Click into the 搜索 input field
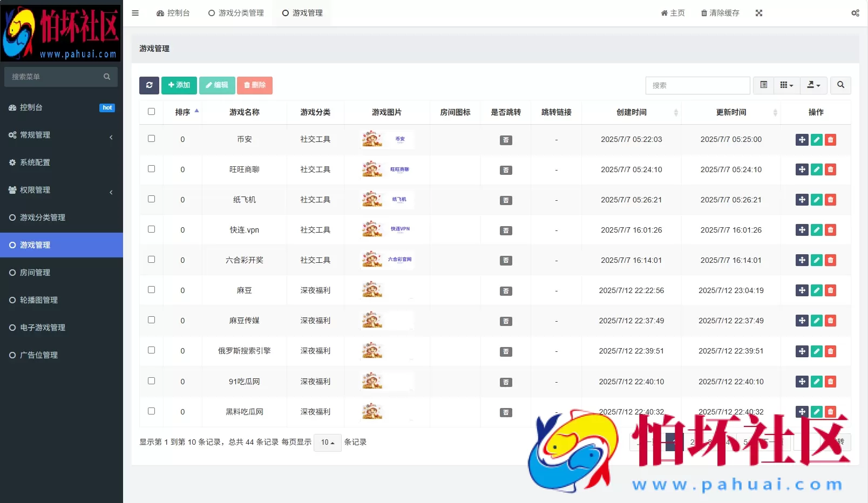The height and width of the screenshot is (503, 868). (x=697, y=85)
